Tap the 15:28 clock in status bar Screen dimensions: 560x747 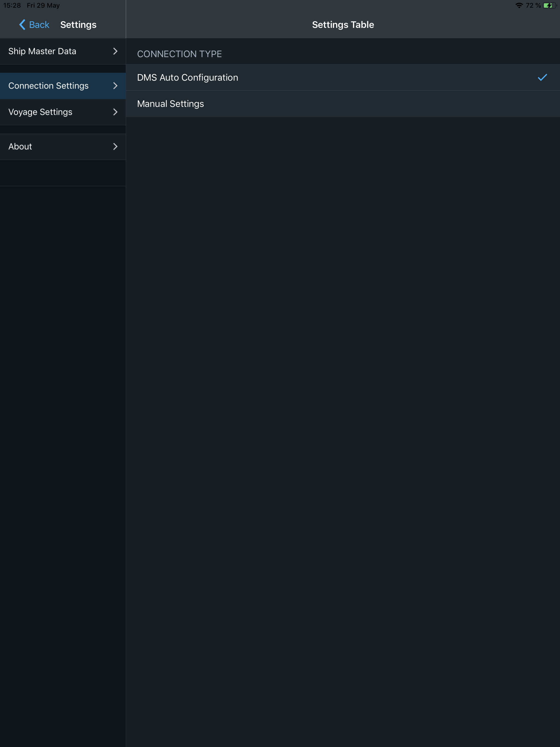pos(12,5)
